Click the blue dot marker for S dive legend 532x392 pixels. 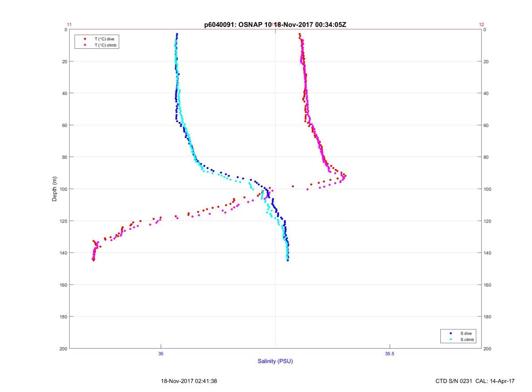pos(450,333)
